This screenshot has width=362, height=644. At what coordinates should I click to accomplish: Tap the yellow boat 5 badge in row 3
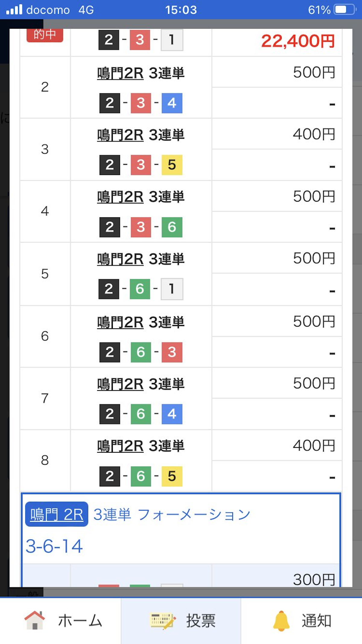172,165
